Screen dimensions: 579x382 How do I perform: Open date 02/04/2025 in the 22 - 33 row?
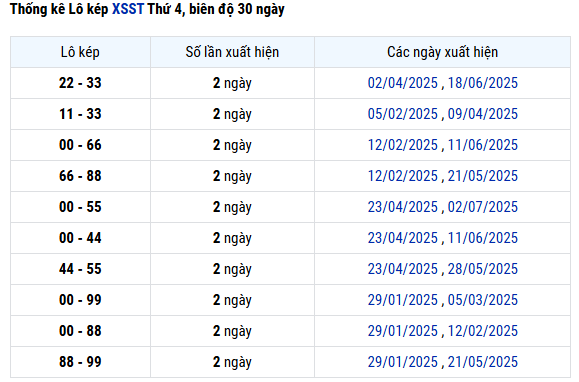click(402, 83)
